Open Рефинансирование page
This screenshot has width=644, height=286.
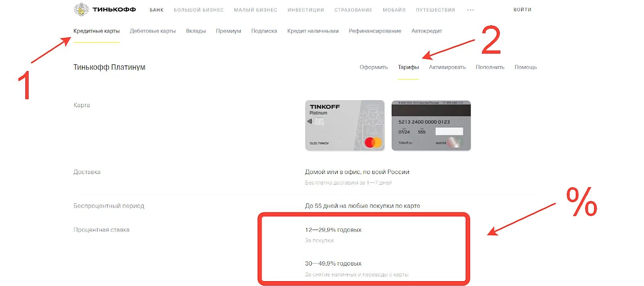click(375, 31)
